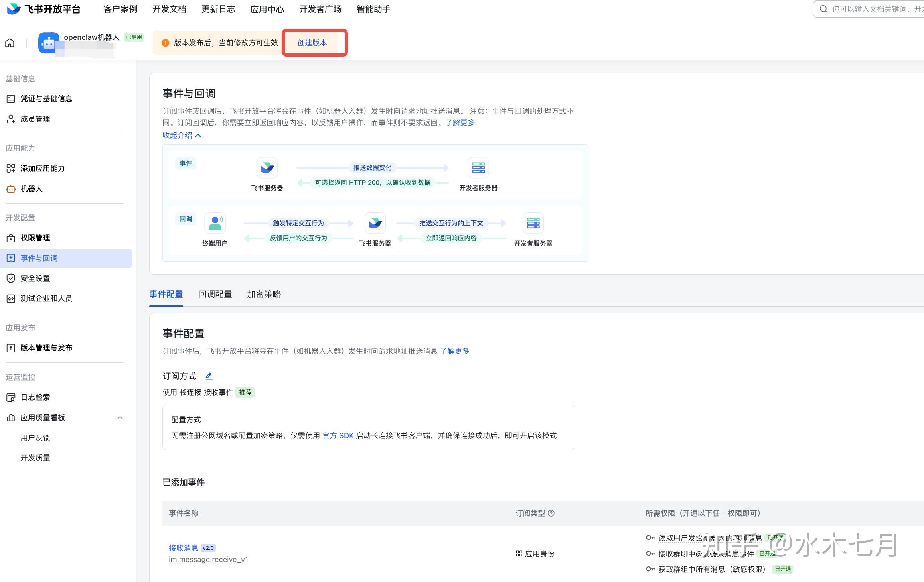
Task: Open the 官方 SDK link
Action: pyautogui.click(x=338, y=435)
